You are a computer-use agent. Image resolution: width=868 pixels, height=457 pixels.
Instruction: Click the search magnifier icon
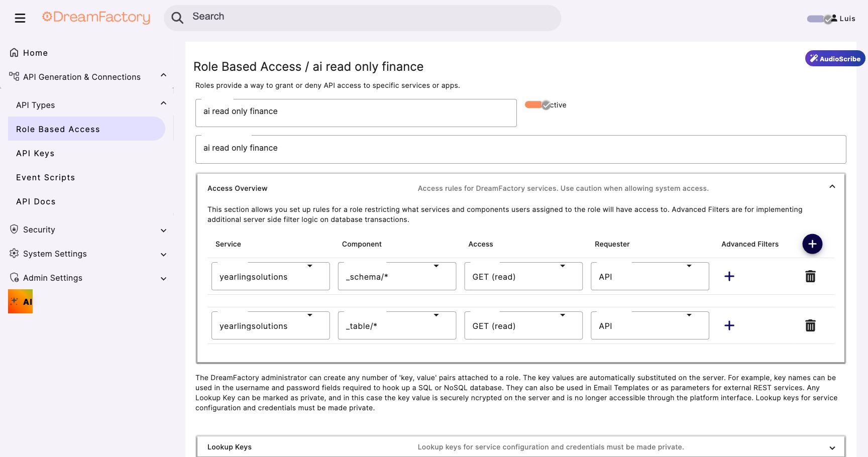pyautogui.click(x=177, y=17)
